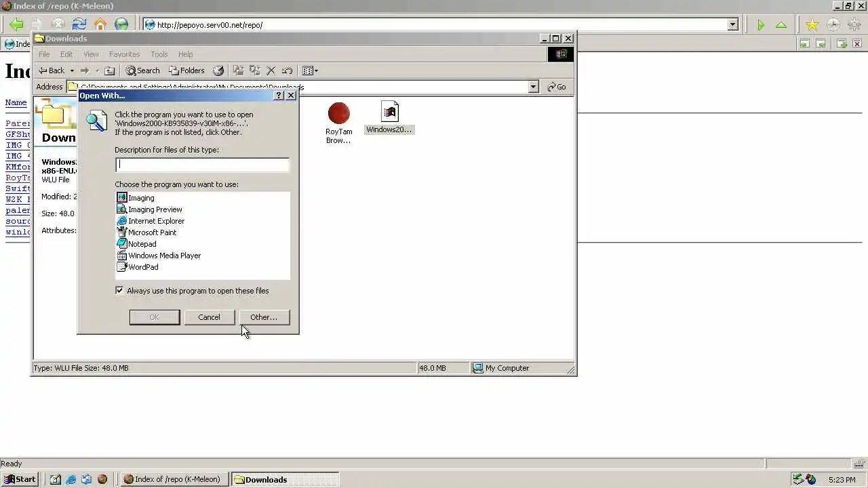Screen dimensions: 868x488
Task: Open new tab in K-Meleon
Action: point(842,44)
